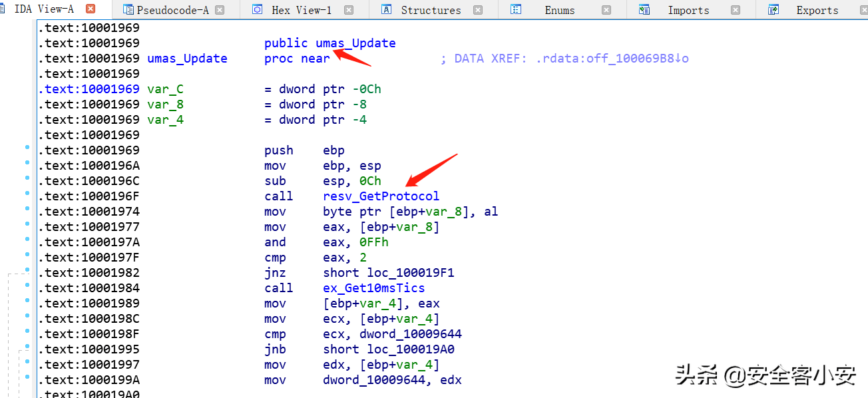
Task: Click the Pseudocode-A tab icon
Action: tap(128, 10)
